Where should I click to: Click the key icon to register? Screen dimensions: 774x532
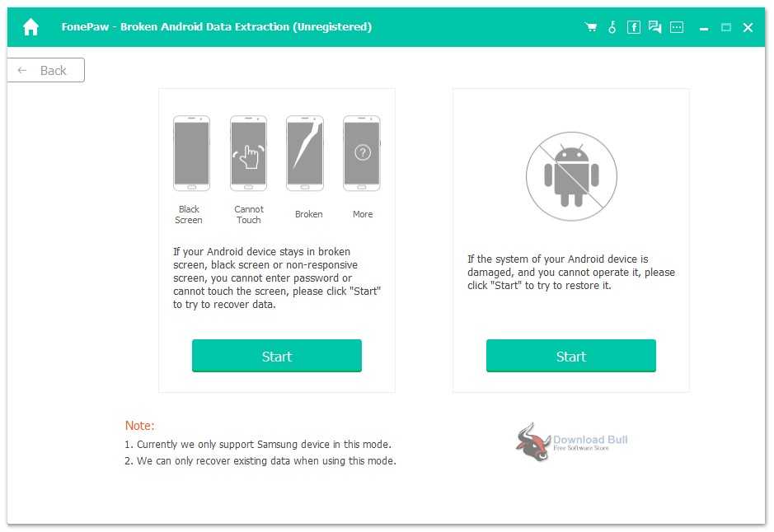click(x=612, y=27)
